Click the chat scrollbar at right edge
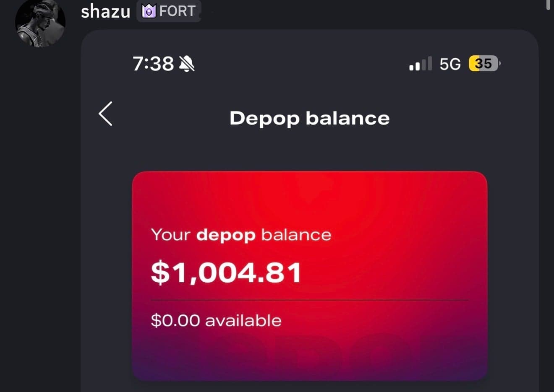The image size is (554, 392). [548, 5]
